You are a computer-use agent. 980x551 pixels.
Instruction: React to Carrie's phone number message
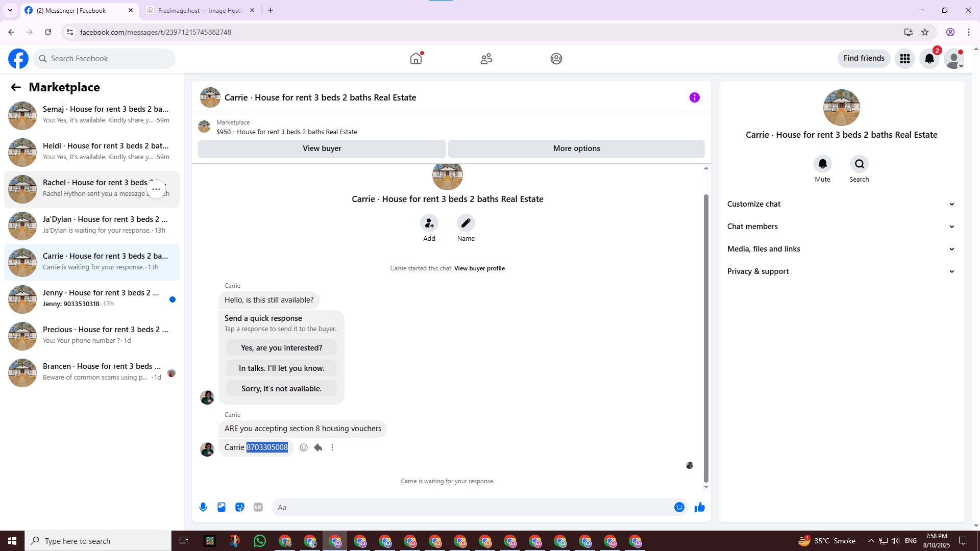tap(304, 447)
